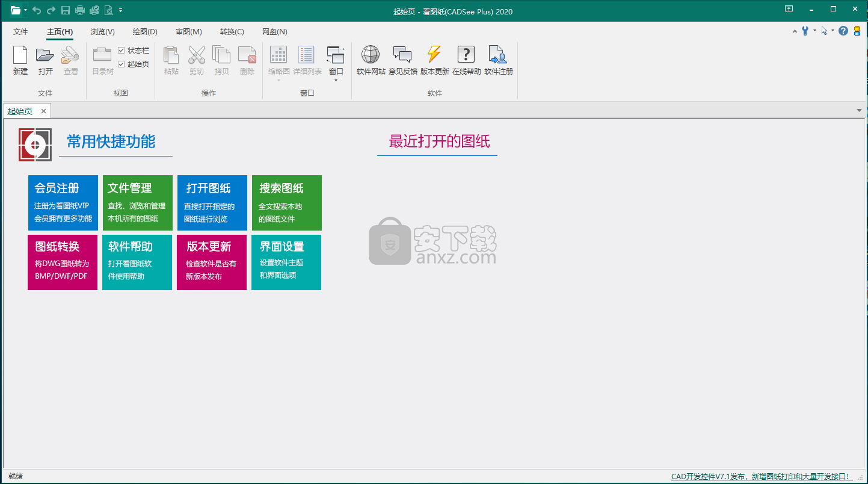868x484 pixels.
Task: Collapse the ribbon with the caret arrow
Action: click(x=795, y=31)
